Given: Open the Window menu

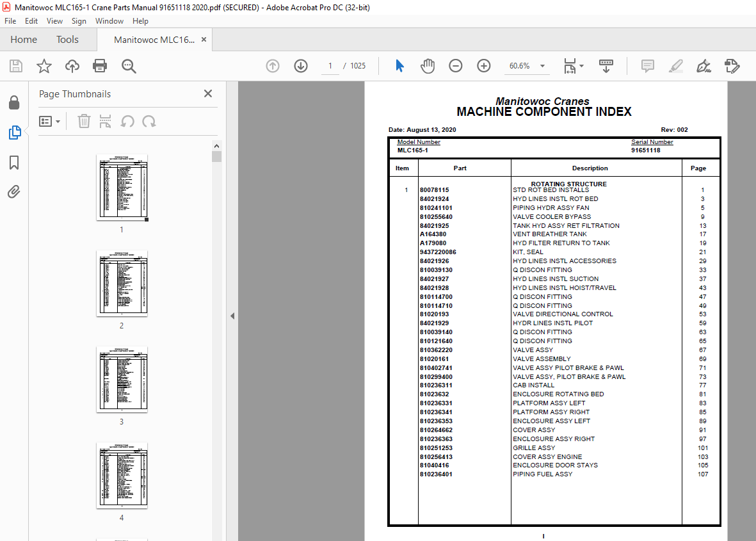Looking at the screenshot, I should (x=109, y=20).
